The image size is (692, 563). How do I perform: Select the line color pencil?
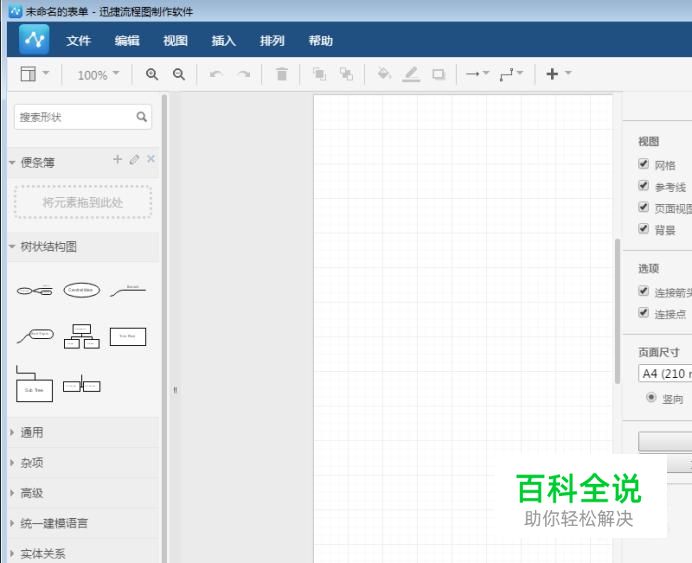(x=411, y=74)
